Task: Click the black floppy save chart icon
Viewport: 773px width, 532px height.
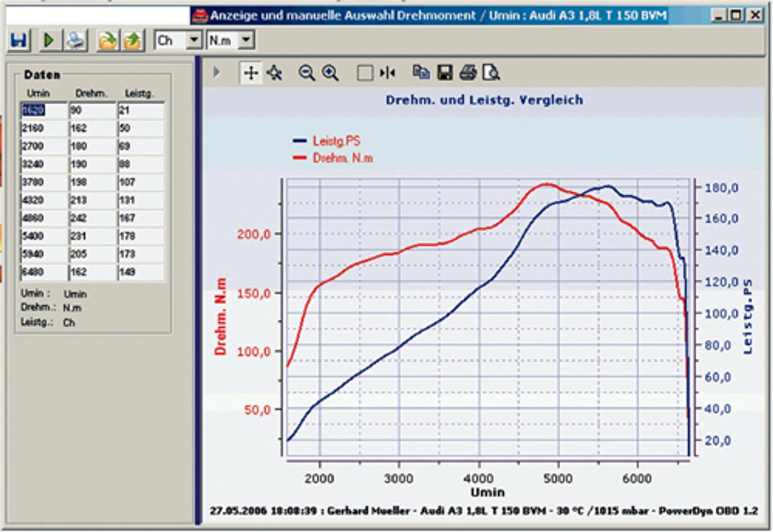Action: (445, 73)
